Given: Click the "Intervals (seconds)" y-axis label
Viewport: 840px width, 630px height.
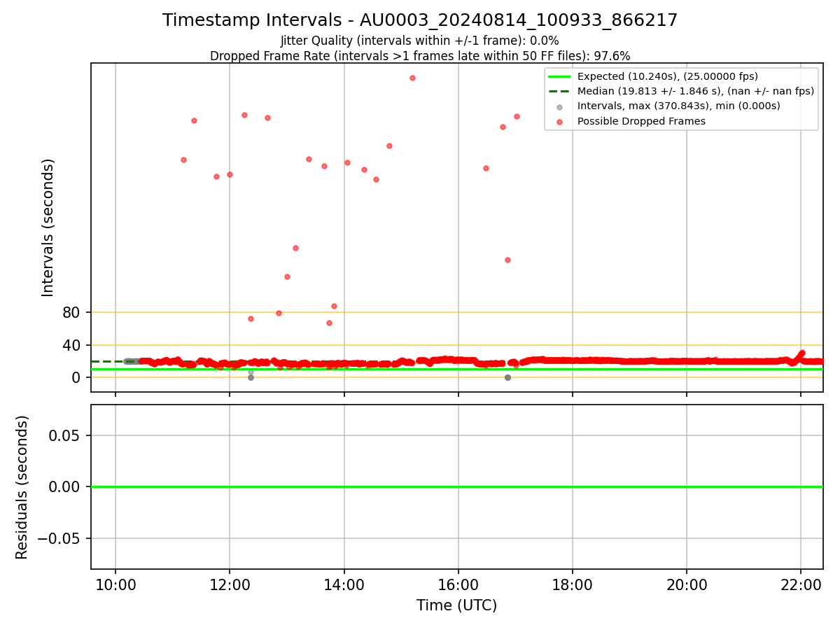Looking at the screenshot, I should (48, 227).
